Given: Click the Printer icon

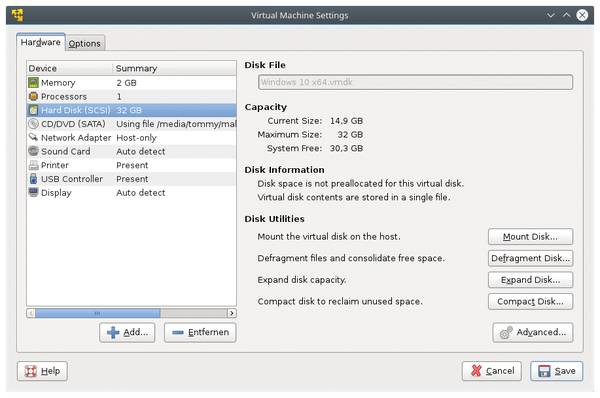Looking at the screenshot, I should pyautogui.click(x=34, y=165).
